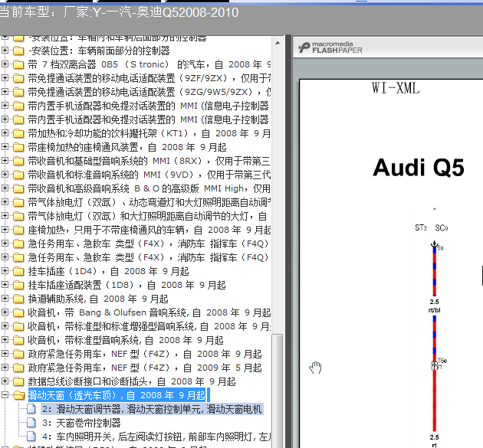Click folder icon of 动态弯道灯 entry
The image size is (483, 448).
pos(18,202)
